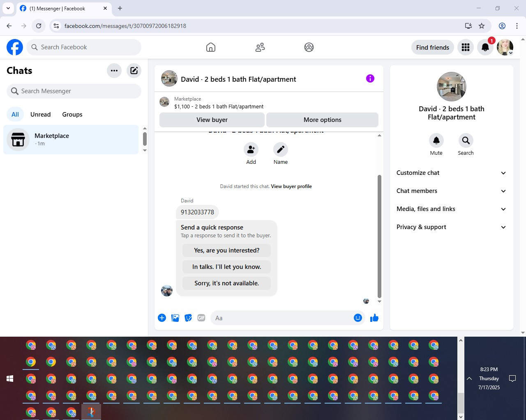Show hidden system tray icons
This screenshot has width=526, height=420.
click(x=469, y=379)
